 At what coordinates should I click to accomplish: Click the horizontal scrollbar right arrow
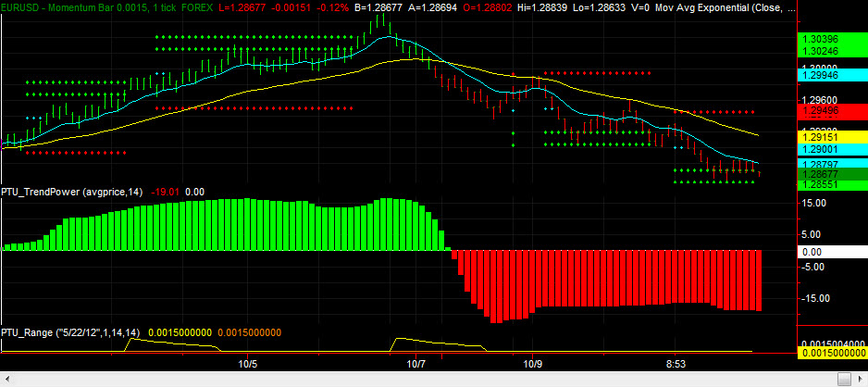coord(862,380)
